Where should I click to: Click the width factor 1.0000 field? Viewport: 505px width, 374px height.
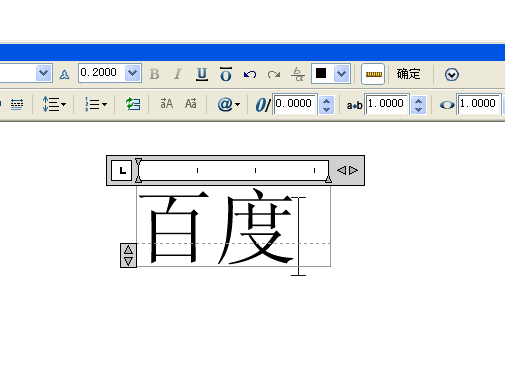click(479, 104)
